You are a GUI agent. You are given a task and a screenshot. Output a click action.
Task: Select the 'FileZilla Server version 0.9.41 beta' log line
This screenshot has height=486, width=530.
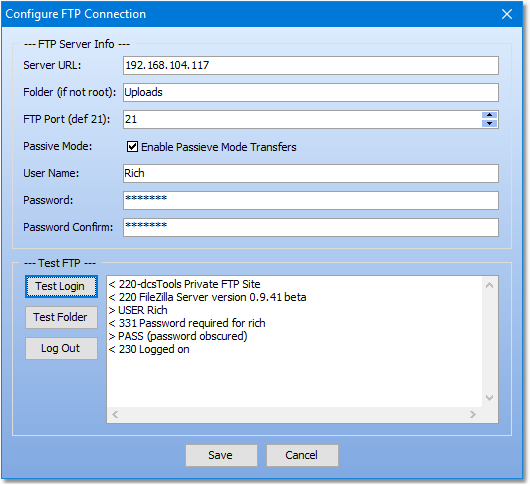pyautogui.click(x=207, y=297)
